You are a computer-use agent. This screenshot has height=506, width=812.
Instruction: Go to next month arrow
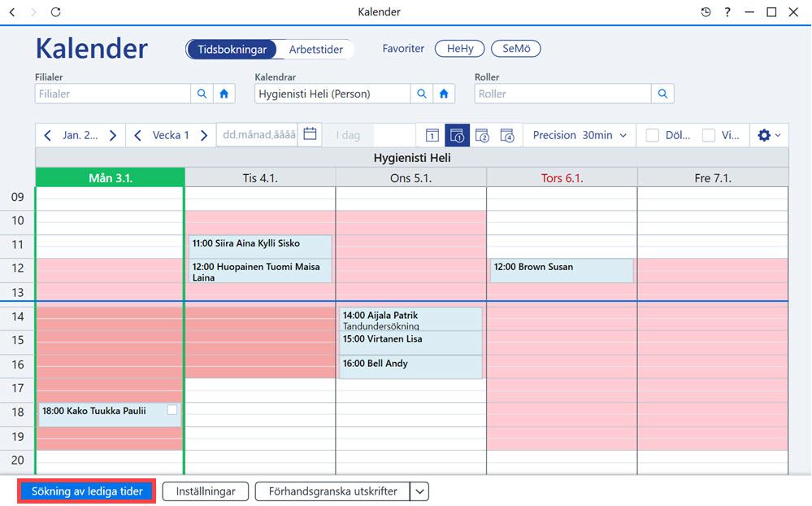113,135
